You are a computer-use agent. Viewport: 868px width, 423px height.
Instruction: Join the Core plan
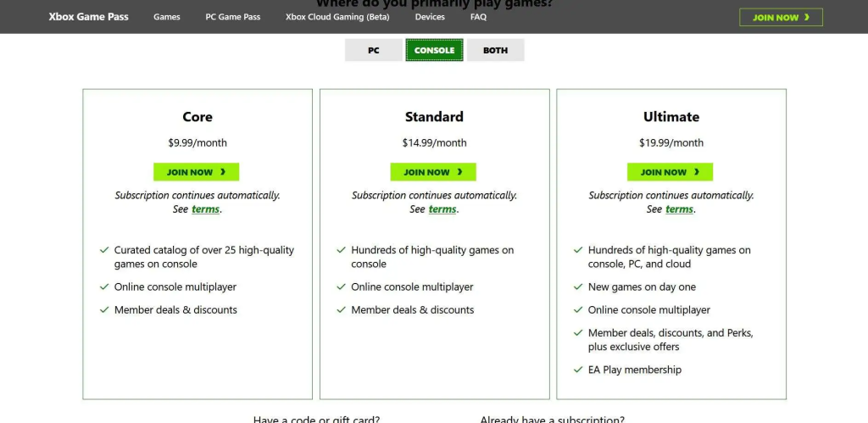tap(196, 172)
